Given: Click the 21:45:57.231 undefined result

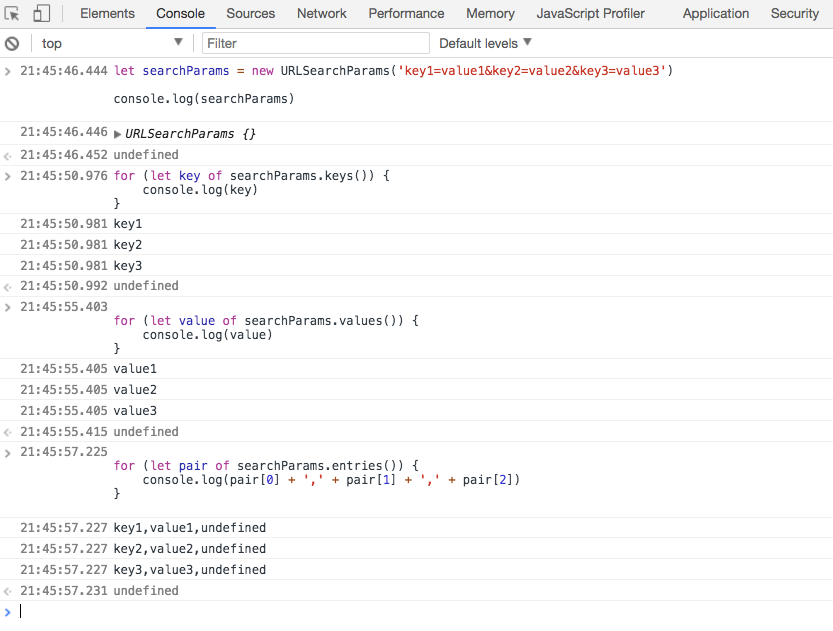Looking at the screenshot, I should click(x=146, y=591).
